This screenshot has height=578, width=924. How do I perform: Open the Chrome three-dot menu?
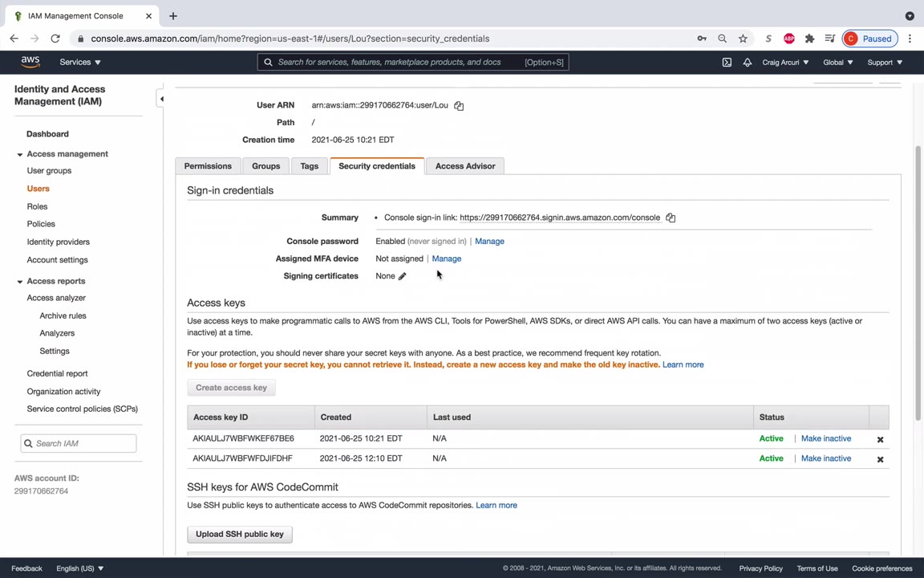coord(910,39)
